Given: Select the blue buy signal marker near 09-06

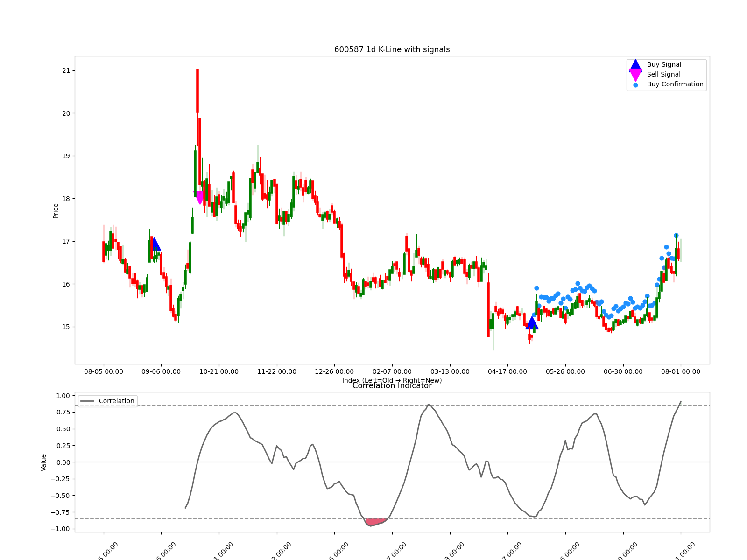Looking at the screenshot, I should click(x=154, y=244).
